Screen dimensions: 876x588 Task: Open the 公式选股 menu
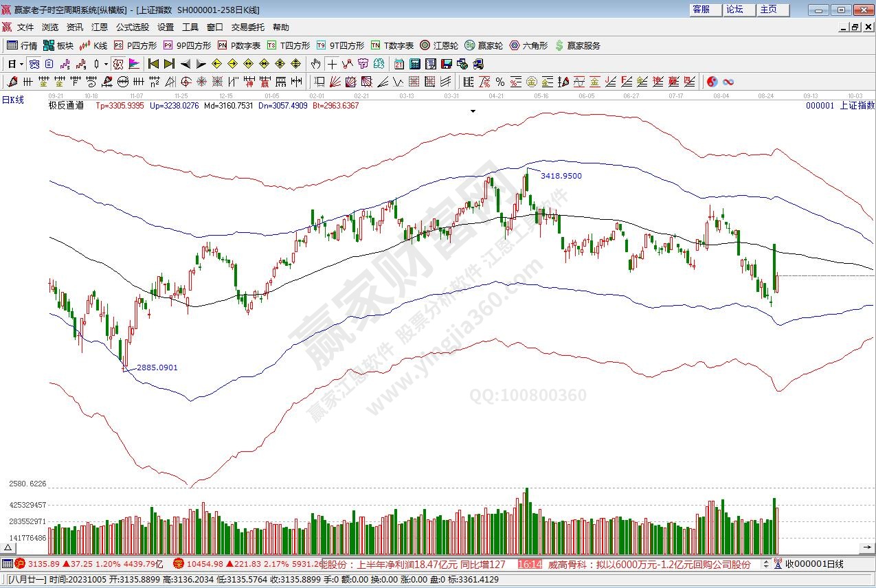pos(132,27)
